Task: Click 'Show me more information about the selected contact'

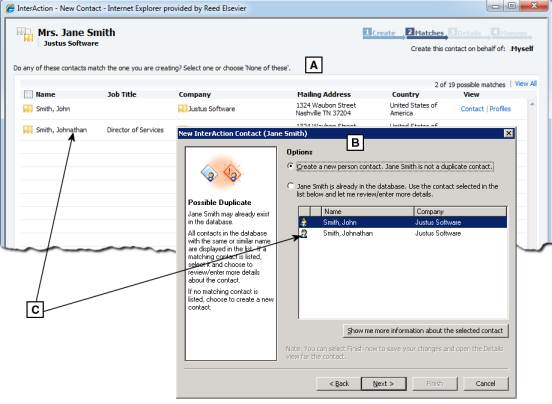Action: click(x=426, y=330)
